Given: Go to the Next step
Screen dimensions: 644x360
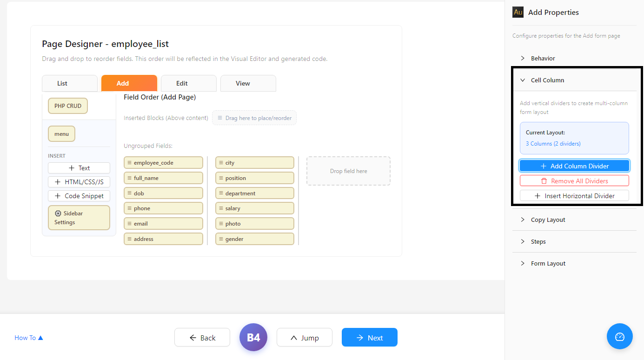Looking at the screenshot, I should coord(370,337).
